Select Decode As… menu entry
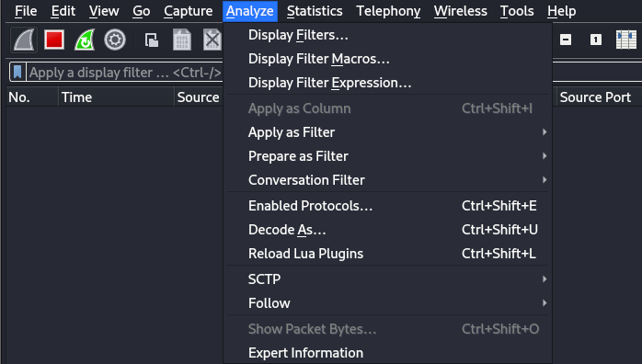642x364 pixels. pyautogui.click(x=387, y=230)
